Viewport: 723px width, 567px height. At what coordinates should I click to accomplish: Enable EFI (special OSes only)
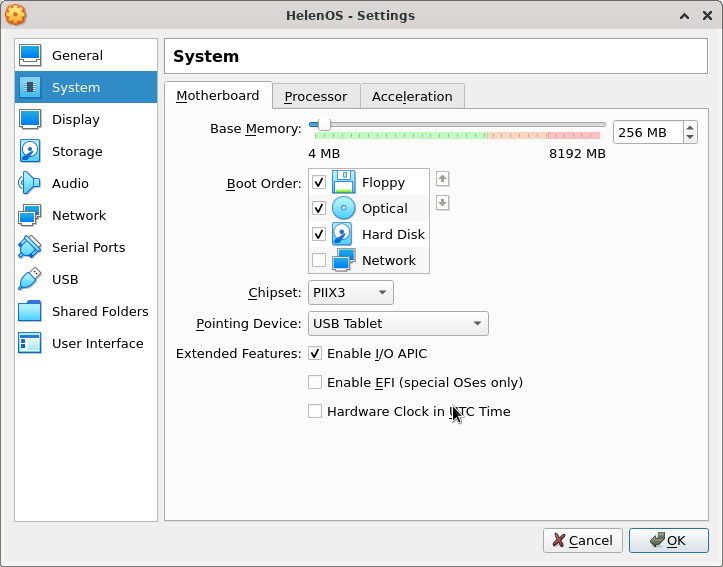(x=315, y=383)
